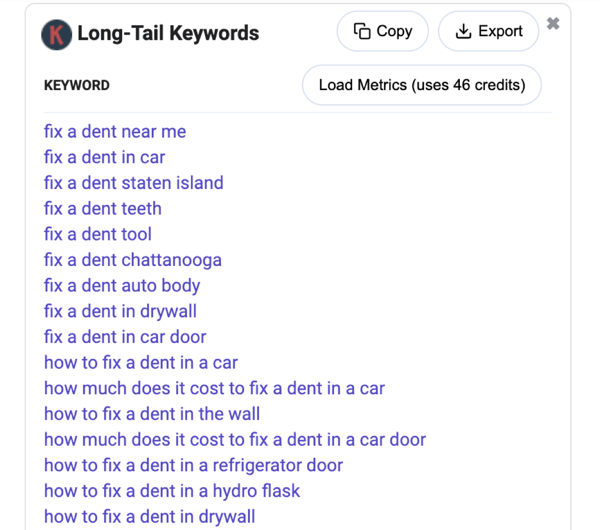The height and width of the screenshot is (530, 600).
Task: Select 'how to fix a dent in the wall'
Action: pos(152,414)
